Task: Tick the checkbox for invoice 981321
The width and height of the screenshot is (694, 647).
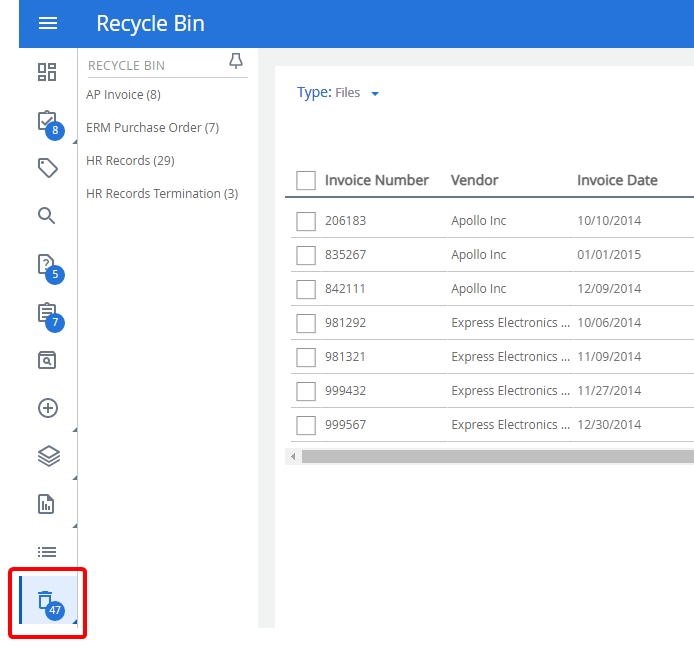Action: [306, 357]
